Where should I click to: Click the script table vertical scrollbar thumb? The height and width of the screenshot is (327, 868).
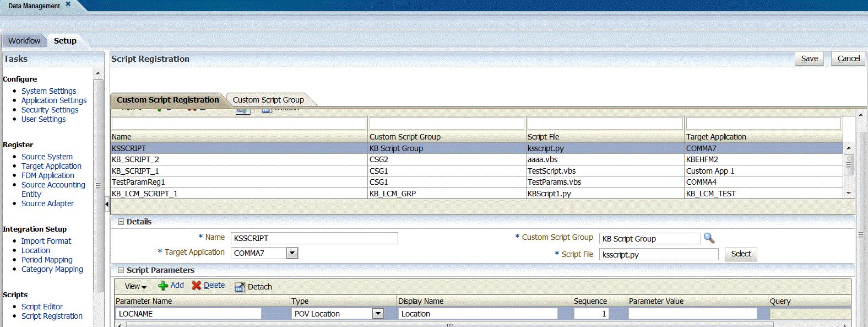tap(849, 164)
